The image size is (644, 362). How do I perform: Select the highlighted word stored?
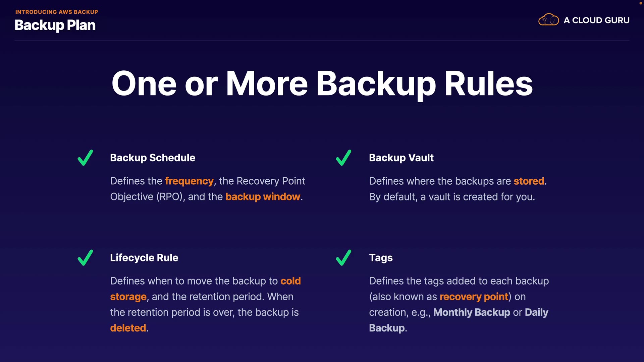(x=529, y=181)
